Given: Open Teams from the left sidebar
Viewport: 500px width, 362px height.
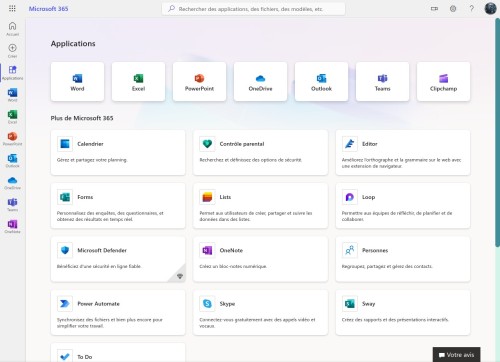Looking at the screenshot, I should coord(12,204).
